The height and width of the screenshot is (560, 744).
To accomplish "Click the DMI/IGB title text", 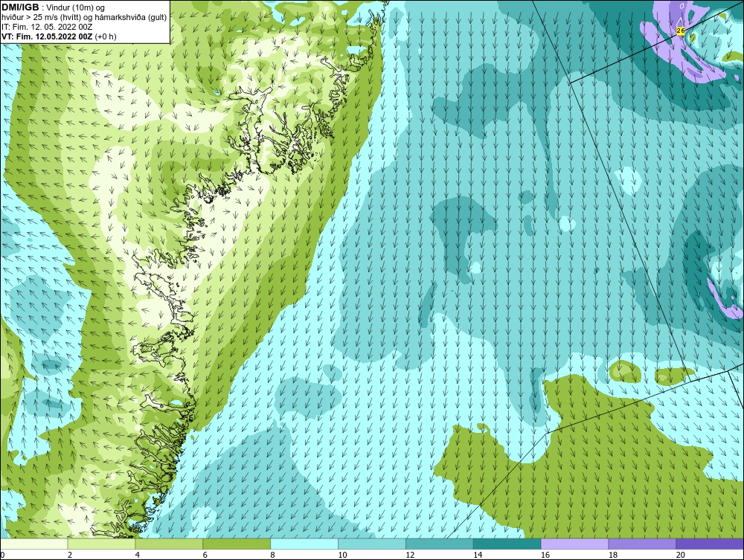I will tap(20, 7).
